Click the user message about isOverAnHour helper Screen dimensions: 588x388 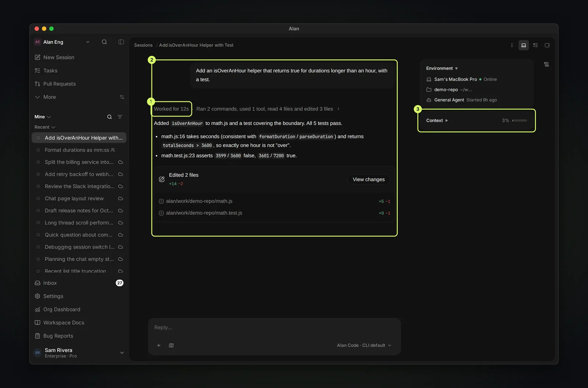tap(293, 75)
